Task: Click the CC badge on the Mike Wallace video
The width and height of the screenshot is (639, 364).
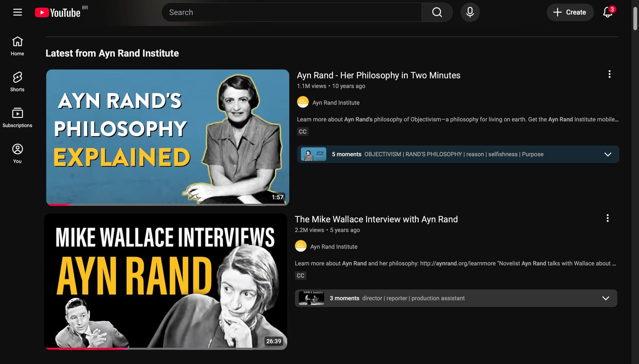Action: click(301, 275)
